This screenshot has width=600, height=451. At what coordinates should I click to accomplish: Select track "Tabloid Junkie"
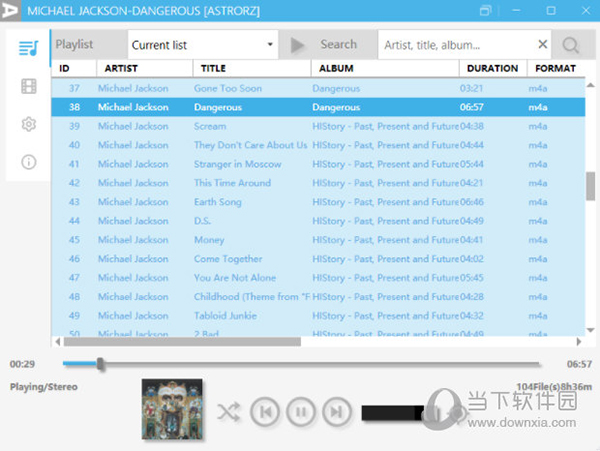coord(225,316)
